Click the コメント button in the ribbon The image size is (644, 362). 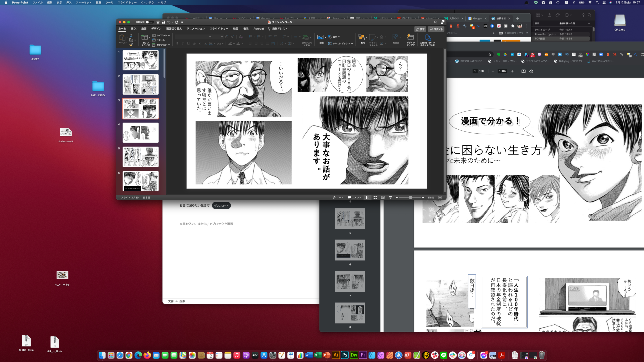[x=436, y=29]
